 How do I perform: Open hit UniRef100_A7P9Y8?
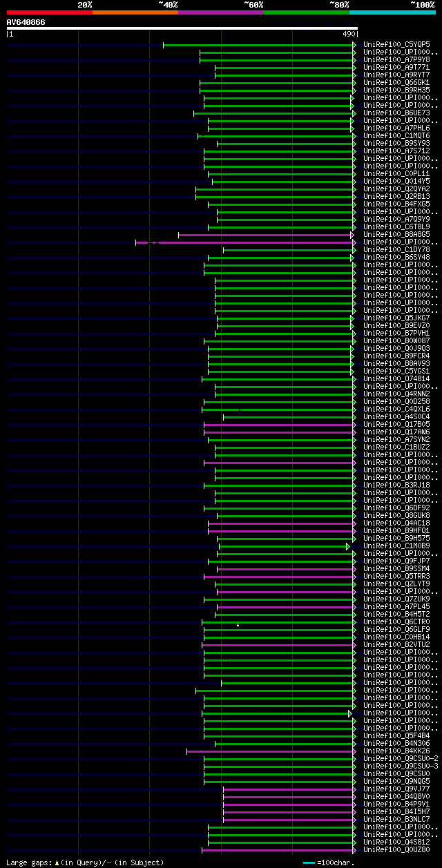(x=396, y=60)
